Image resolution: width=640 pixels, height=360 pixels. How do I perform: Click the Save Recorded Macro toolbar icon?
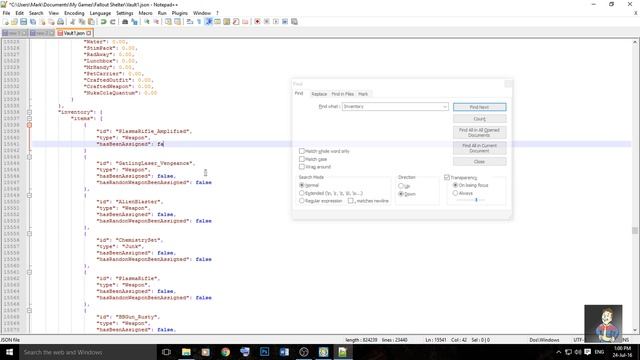click(294, 22)
